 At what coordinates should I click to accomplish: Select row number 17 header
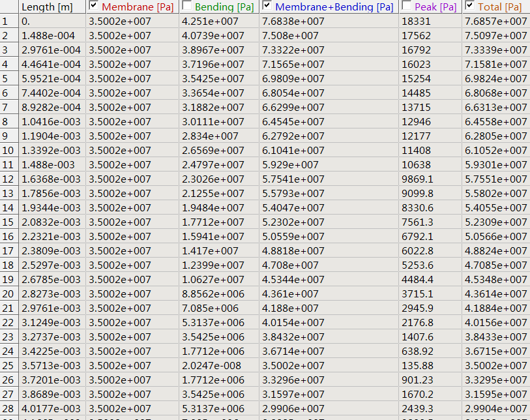(8, 251)
